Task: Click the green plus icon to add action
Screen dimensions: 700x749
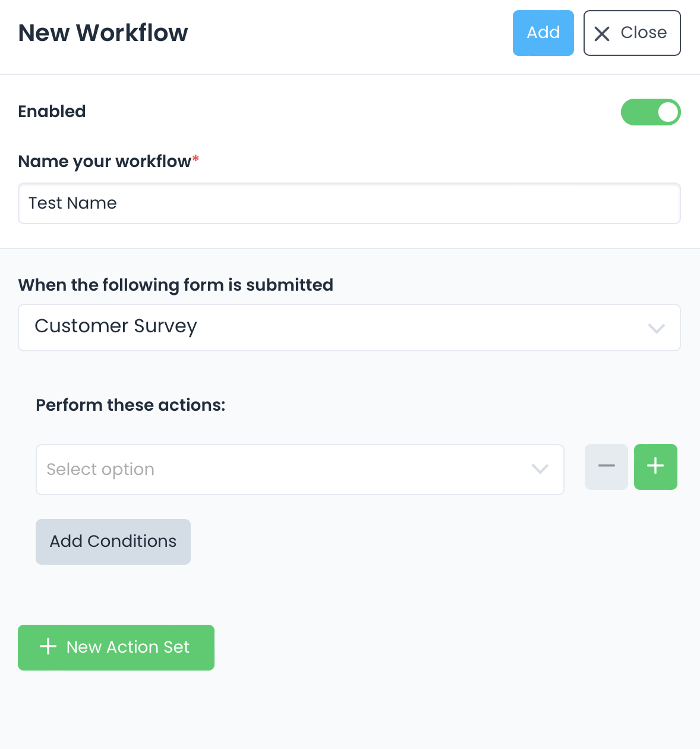Action: pyautogui.click(x=655, y=467)
